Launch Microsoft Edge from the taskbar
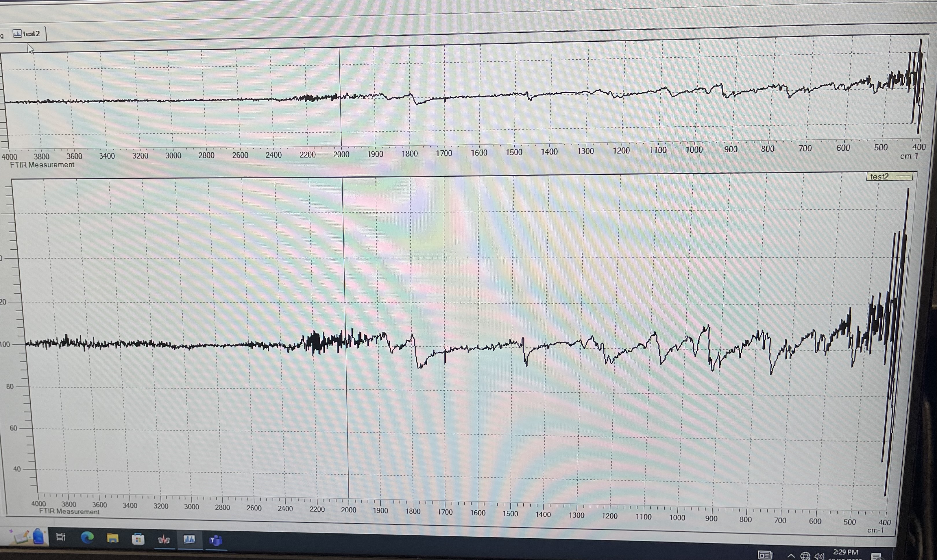937x560 pixels. point(87,537)
